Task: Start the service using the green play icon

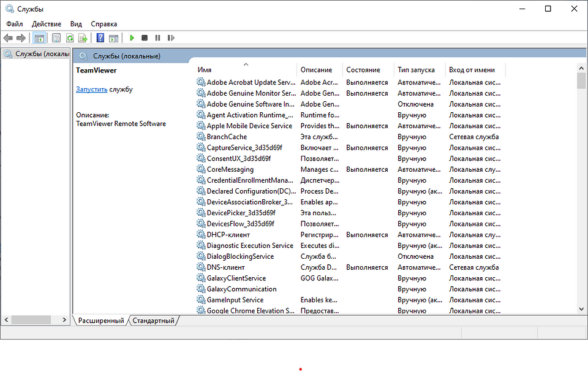Action: (x=132, y=37)
